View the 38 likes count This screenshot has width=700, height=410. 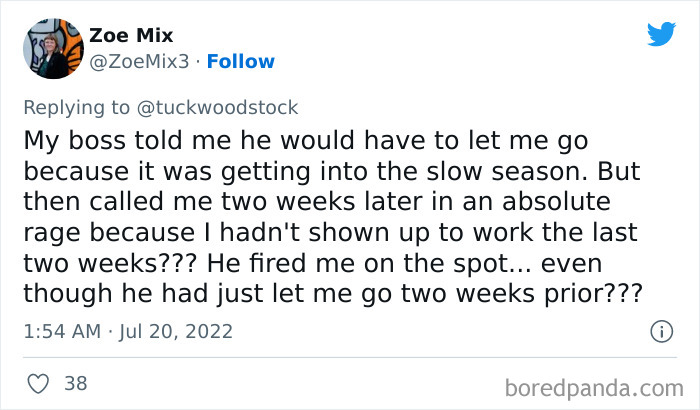(74, 382)
